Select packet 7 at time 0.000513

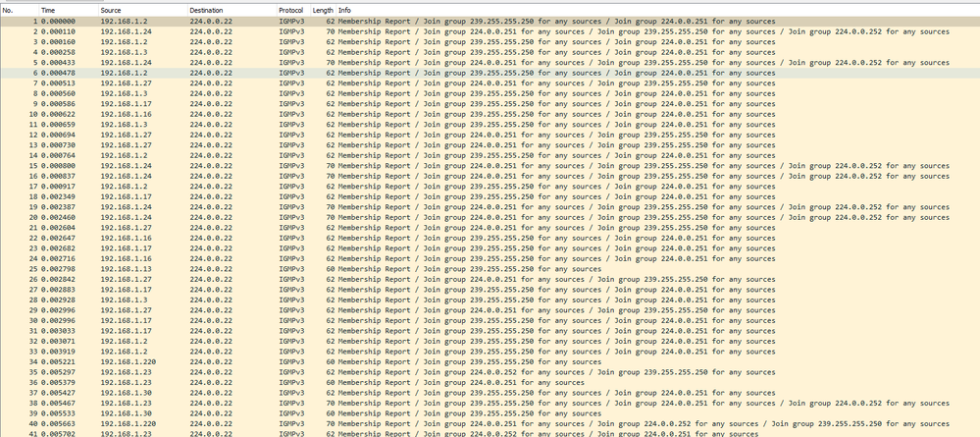(x=490, y=83)
